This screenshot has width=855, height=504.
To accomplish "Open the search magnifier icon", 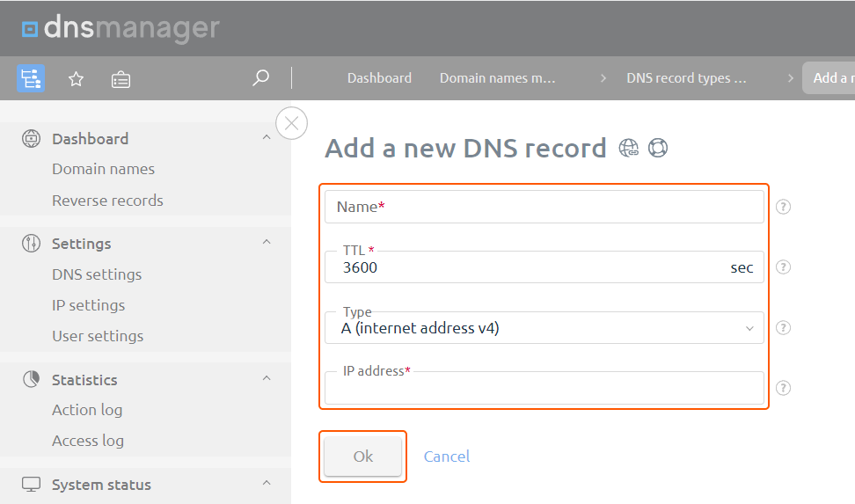I will click(x=260, y=78).
